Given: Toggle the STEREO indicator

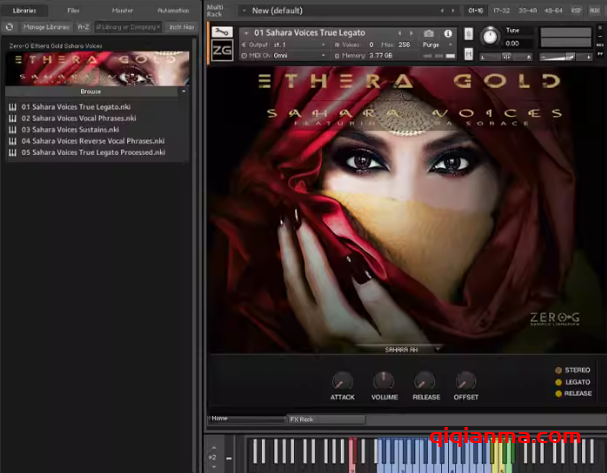Looking at the screenshot, I should [559, 370].
